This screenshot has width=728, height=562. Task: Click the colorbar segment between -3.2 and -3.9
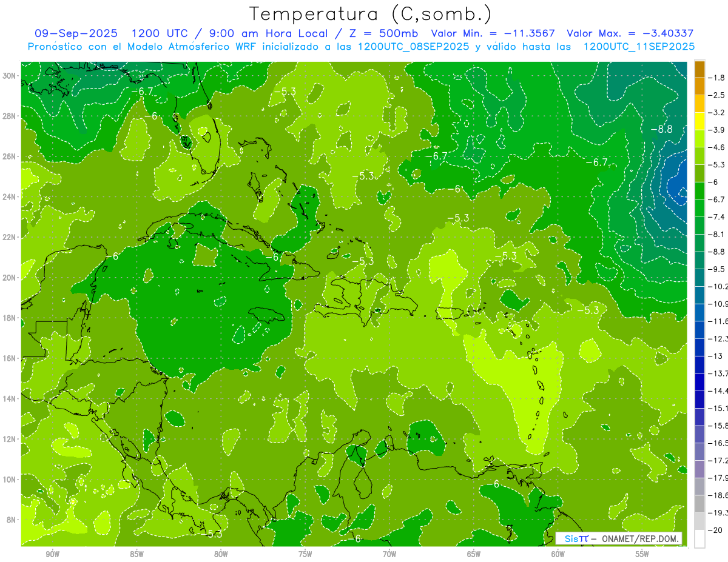click(699, 121)
